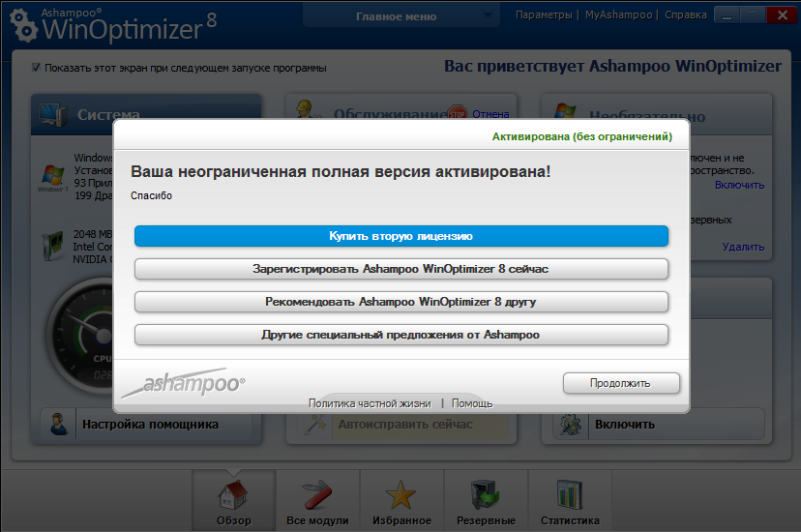
Task: Click Другие специальный предложения от Ashampoo
Action: coord(400,335)
